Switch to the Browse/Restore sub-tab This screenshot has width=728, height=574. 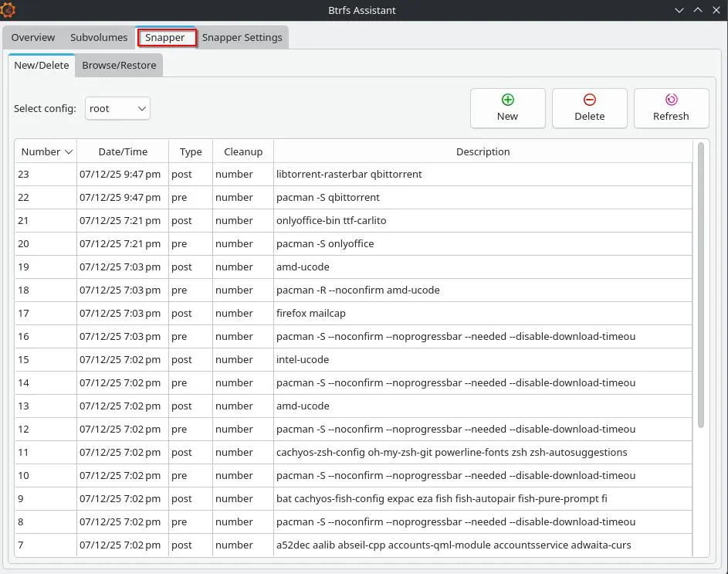119,66
